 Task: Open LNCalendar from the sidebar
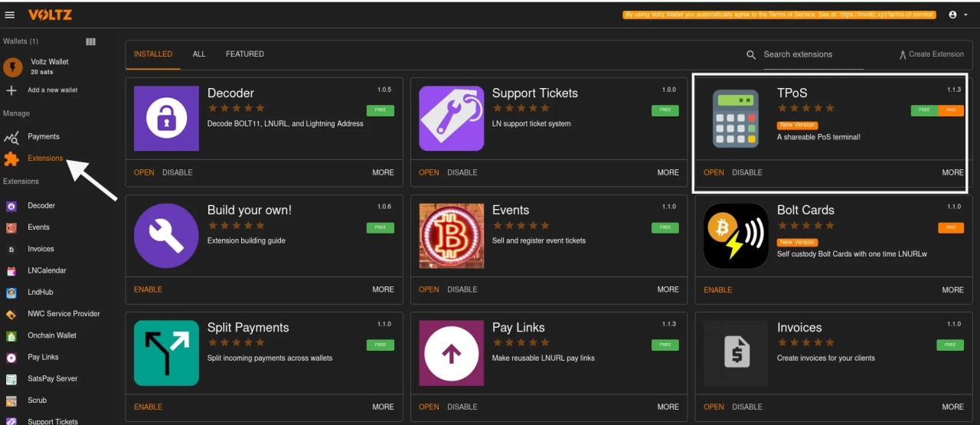(x=47, y=270)
